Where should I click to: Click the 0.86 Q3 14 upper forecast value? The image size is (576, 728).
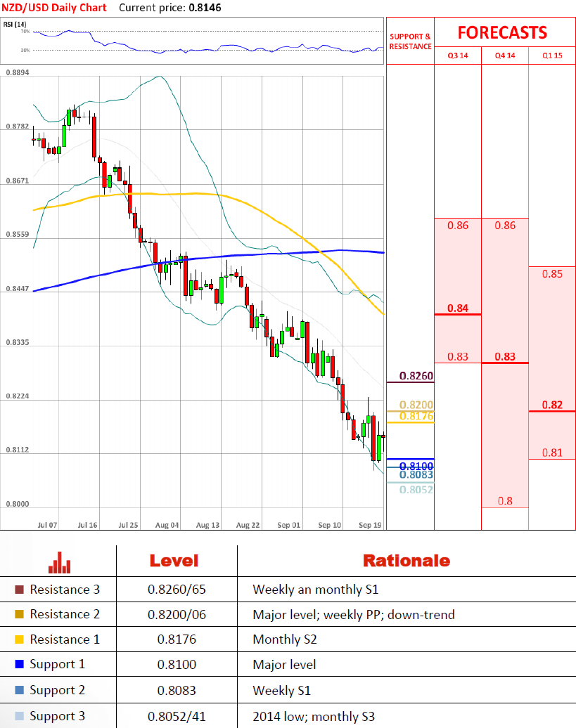(458, 226)
